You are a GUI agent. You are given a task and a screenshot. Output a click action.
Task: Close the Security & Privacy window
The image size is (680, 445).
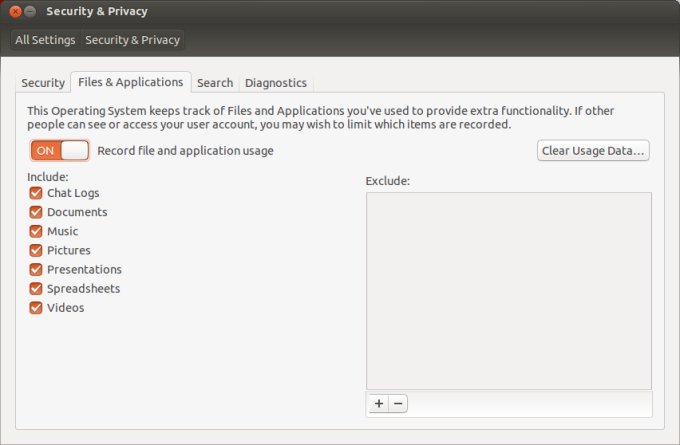15,11
